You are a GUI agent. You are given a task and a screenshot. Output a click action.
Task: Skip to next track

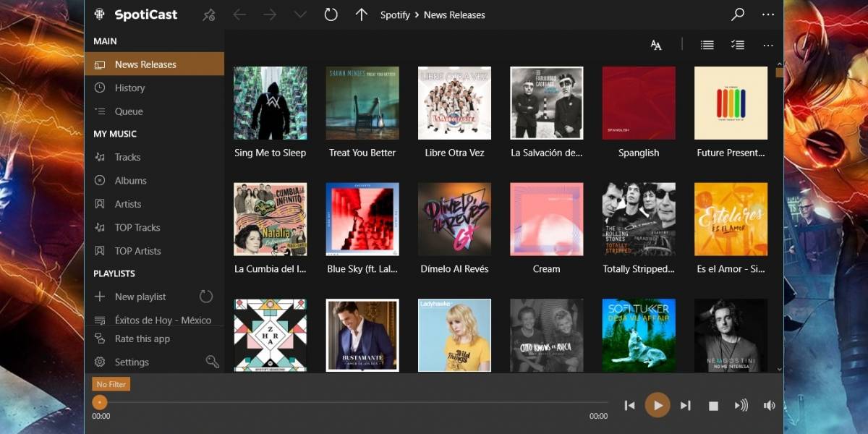point(686,405)
